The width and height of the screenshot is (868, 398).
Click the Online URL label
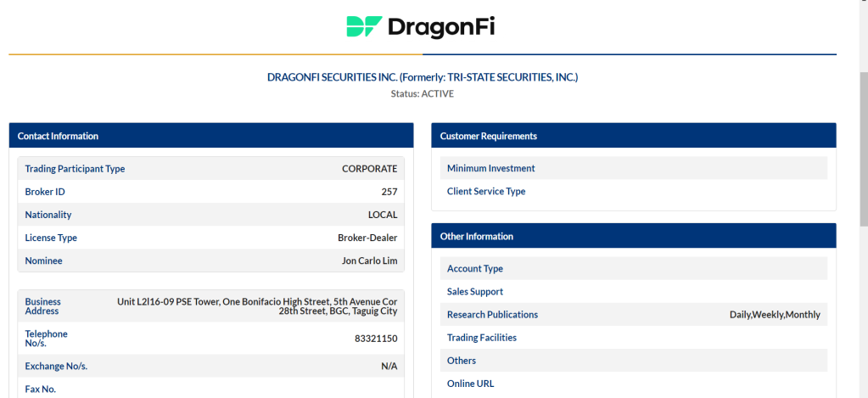click(471, 384)
